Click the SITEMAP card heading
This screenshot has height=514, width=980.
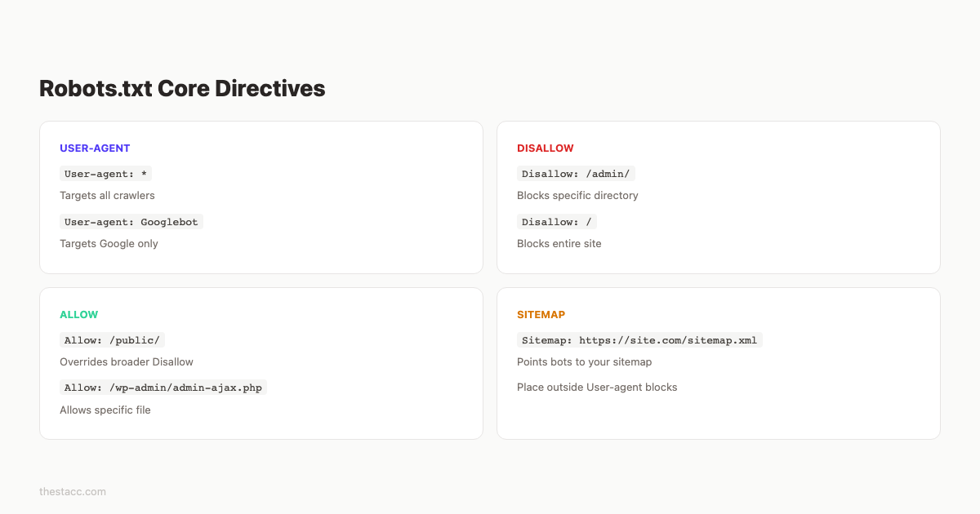[x=541, y=314]
